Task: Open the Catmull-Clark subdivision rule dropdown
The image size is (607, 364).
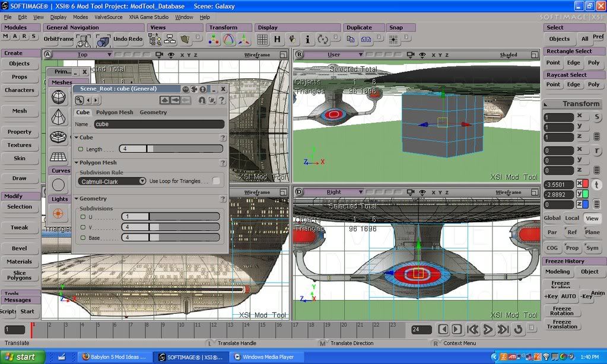Action: click(x=112, y=181)
